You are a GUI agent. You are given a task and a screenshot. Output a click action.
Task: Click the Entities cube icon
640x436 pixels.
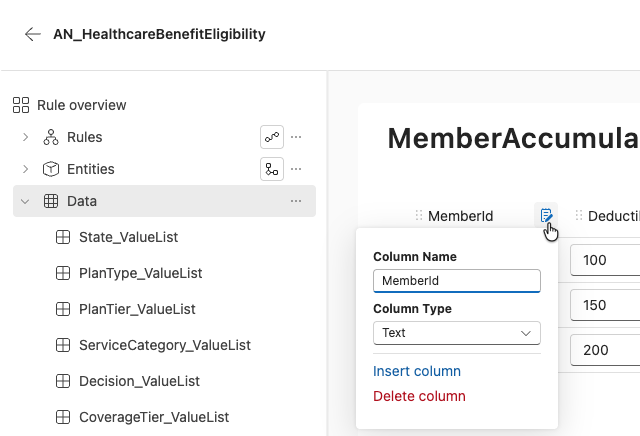pyautogui.click(x=51, y=169)
